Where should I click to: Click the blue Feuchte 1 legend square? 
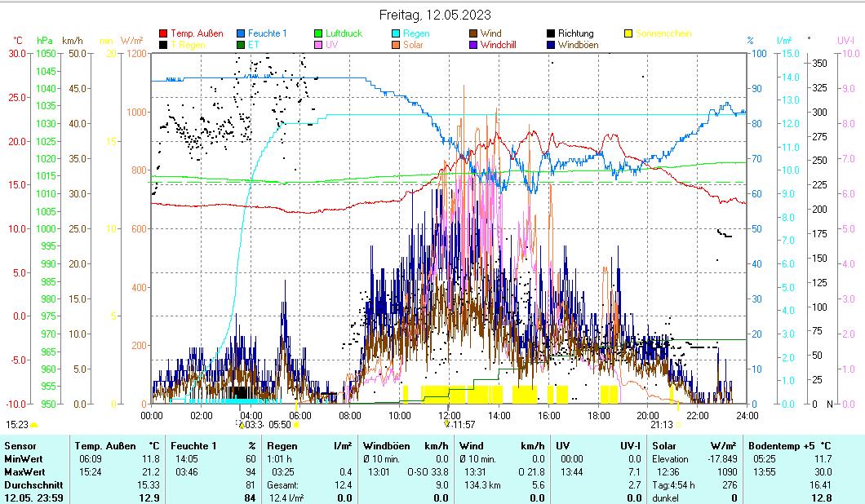[x=242, y=33]
